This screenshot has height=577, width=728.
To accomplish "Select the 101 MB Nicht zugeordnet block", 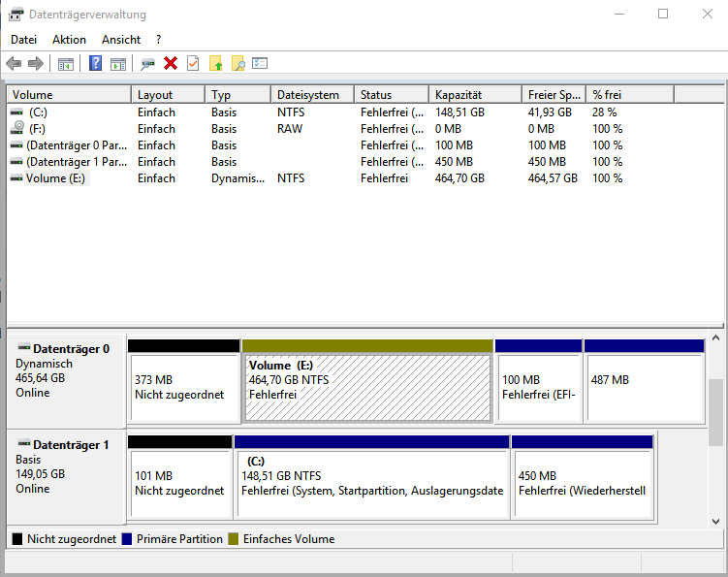I will pyautogui.click(x=180, y=477).
